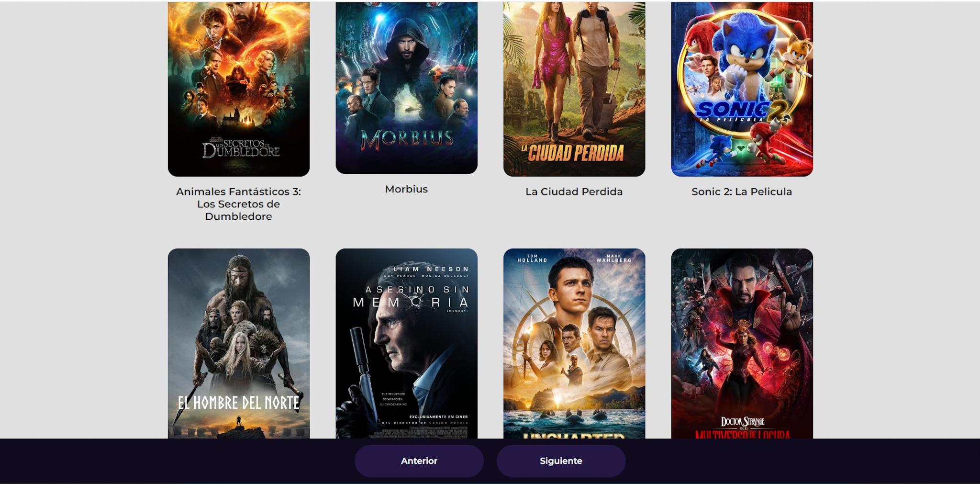Viewport: 980px width, 484px height.
Task: Go to the Siguiente page
Action: pos(561,461)
